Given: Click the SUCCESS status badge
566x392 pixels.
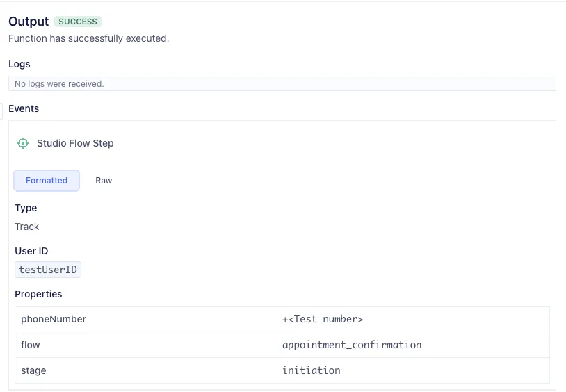Looking at the screenshot, I should tap(78, 22).
